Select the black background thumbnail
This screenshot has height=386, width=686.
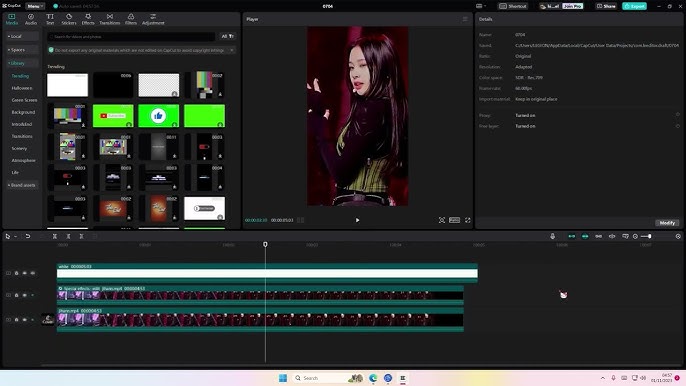(113, 85)
